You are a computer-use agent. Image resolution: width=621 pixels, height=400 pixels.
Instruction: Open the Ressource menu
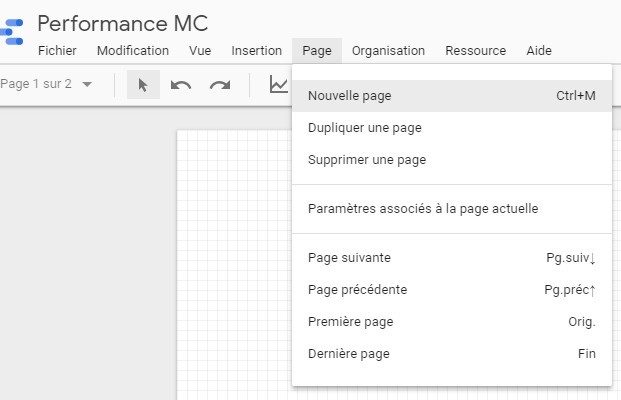(475, 51)
